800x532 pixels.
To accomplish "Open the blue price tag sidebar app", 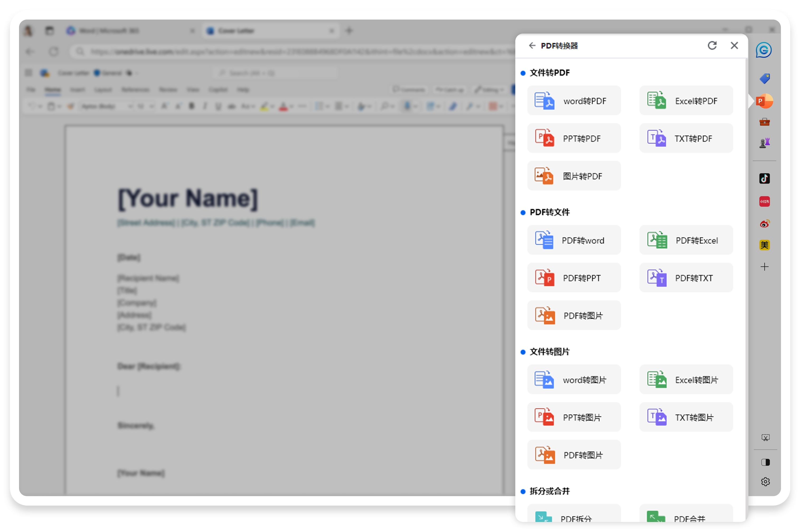I will tap(764, 78).
